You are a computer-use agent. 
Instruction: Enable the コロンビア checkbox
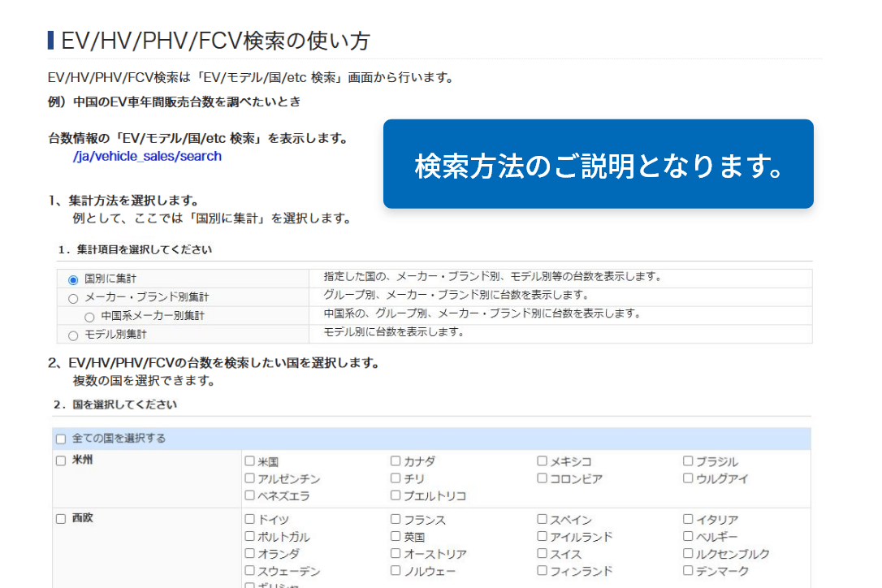[542, 478]
